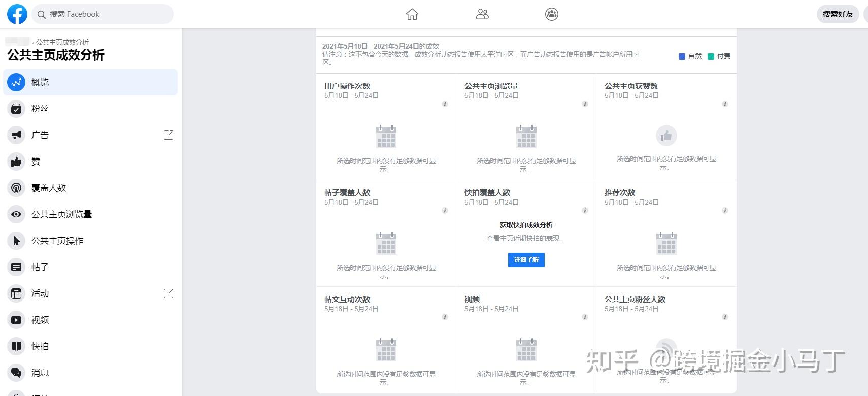Click the 自然 legend label
Viewport: 868px width, 396px height.
(695, 56)
